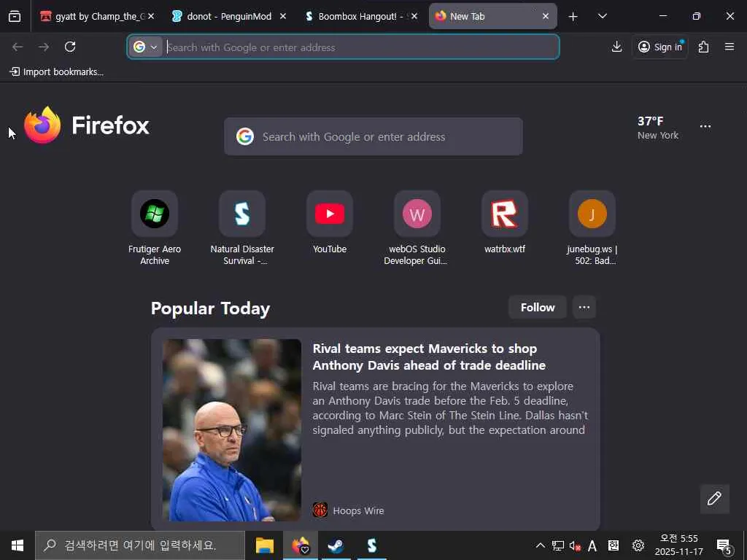Close the gyatt by Champ_the_G tab
Viewport: 747px width, 560px height.
click(151, 16)
